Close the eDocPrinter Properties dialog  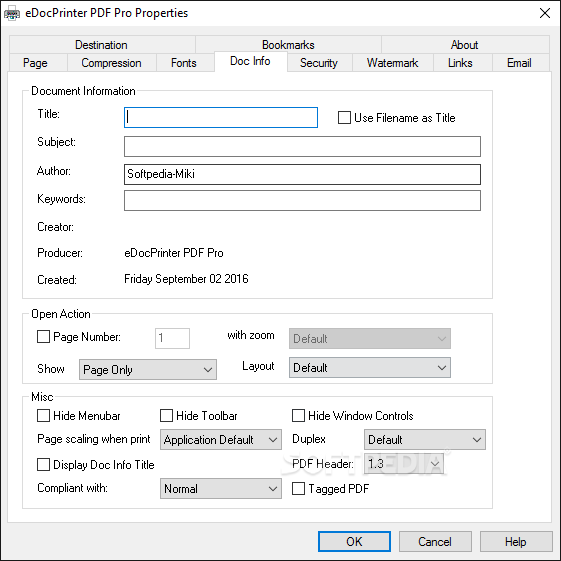coord(545,13)
